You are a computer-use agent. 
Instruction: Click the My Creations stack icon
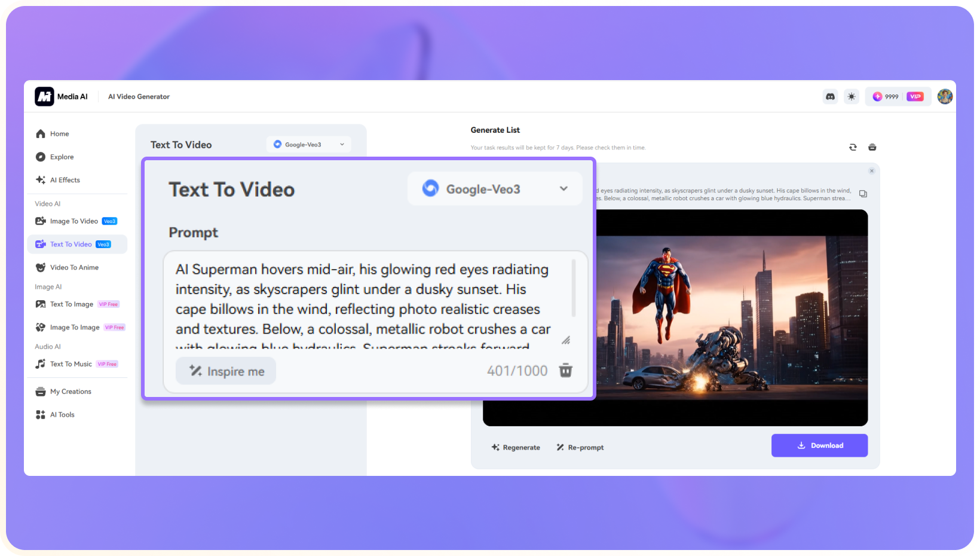pos(41,392)
